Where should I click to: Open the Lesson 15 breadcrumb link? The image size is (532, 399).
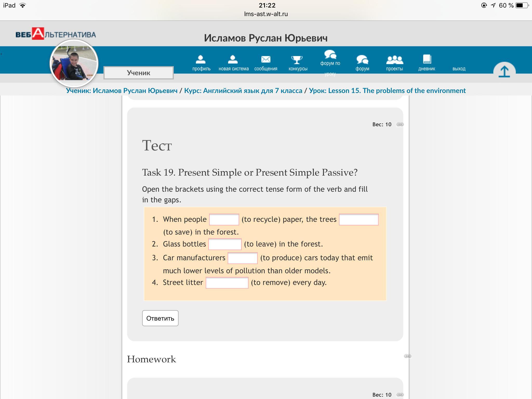tap(387, 91)
